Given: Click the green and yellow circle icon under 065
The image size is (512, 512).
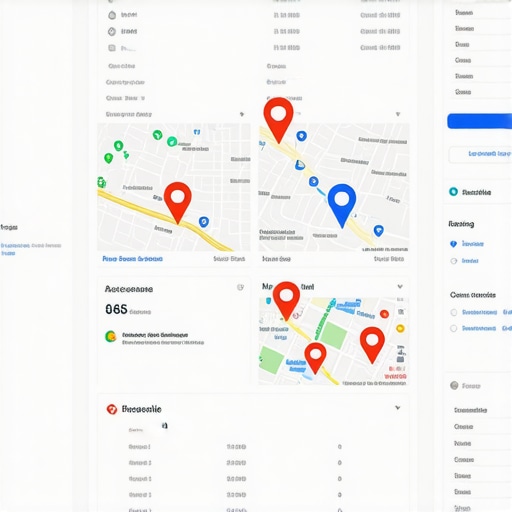Looking at the screenshot, I should coord(111,336).
